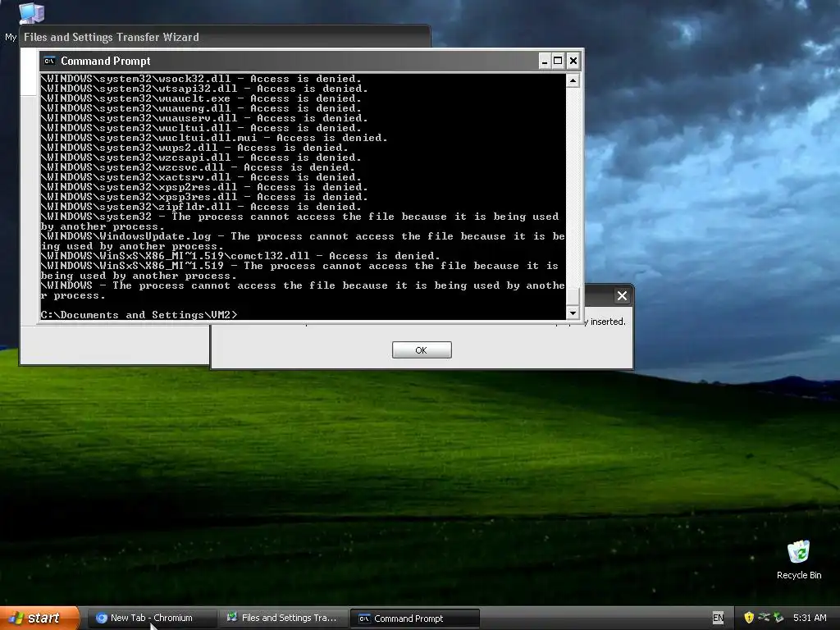
Task: Close the Command Prompt window
Action: click(x=573, y=61)
